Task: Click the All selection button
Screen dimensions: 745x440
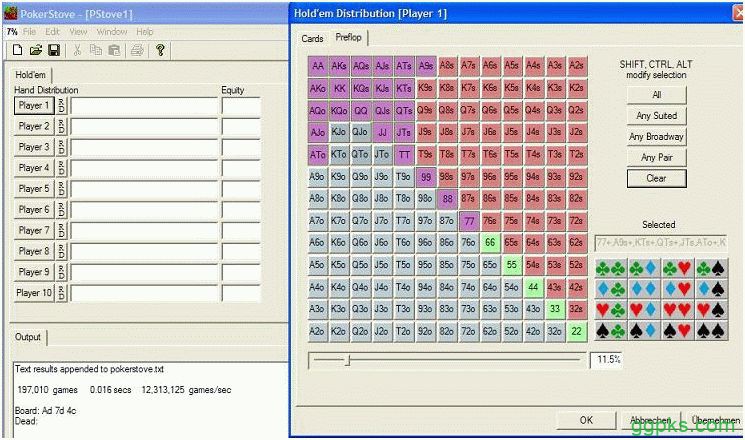Action: pos(657,95)
